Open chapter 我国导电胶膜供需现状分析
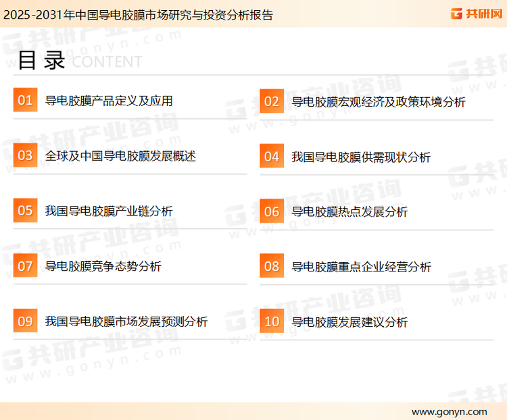 (361, 157)
